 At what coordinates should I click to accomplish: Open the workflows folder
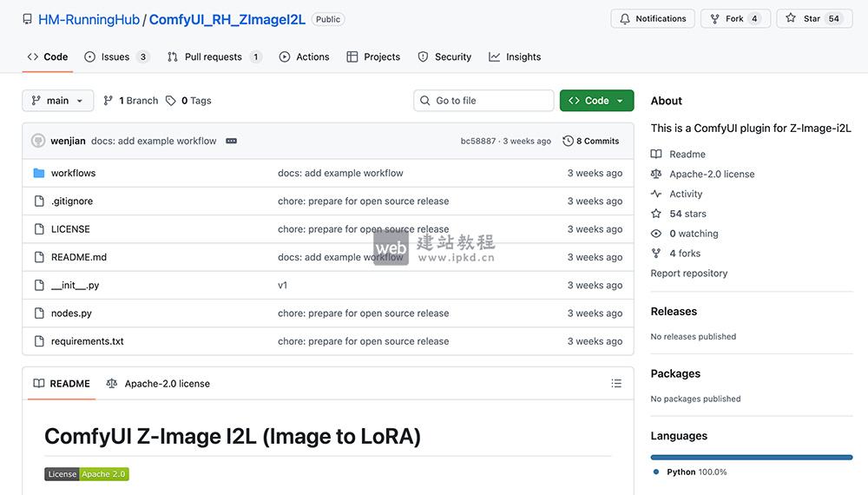(73, 173)
